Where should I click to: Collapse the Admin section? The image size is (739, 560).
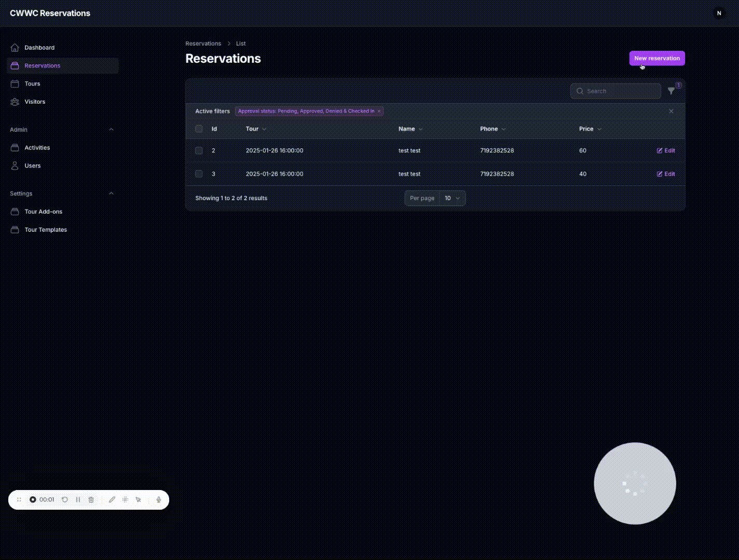111,129
